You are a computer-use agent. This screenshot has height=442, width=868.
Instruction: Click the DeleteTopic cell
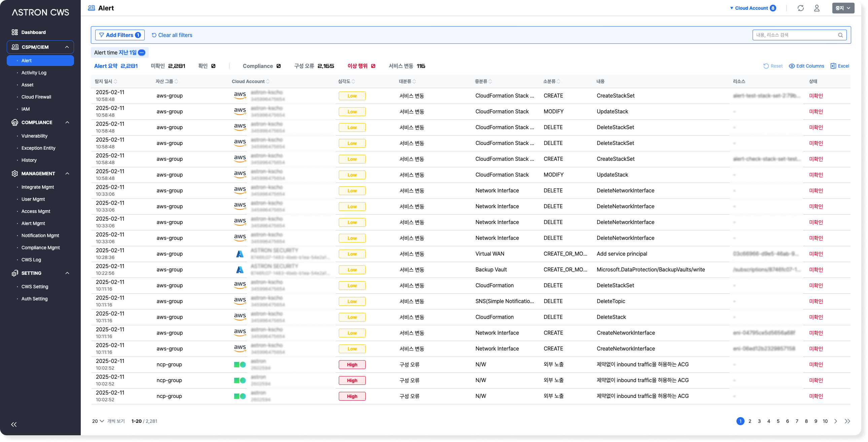pyautogui.click(x=611, y=301)
